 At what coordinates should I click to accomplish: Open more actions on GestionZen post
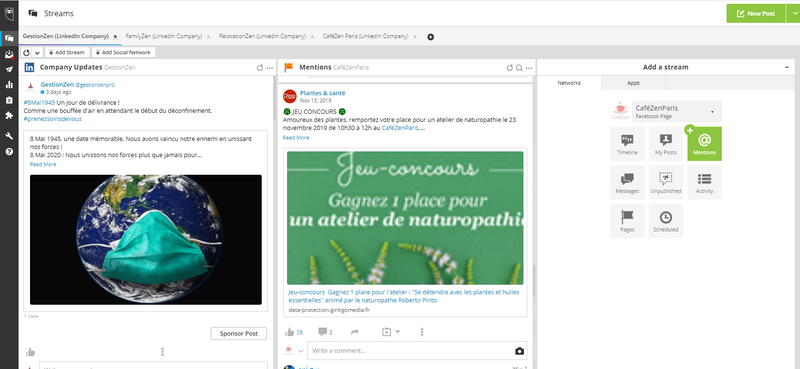163,352
